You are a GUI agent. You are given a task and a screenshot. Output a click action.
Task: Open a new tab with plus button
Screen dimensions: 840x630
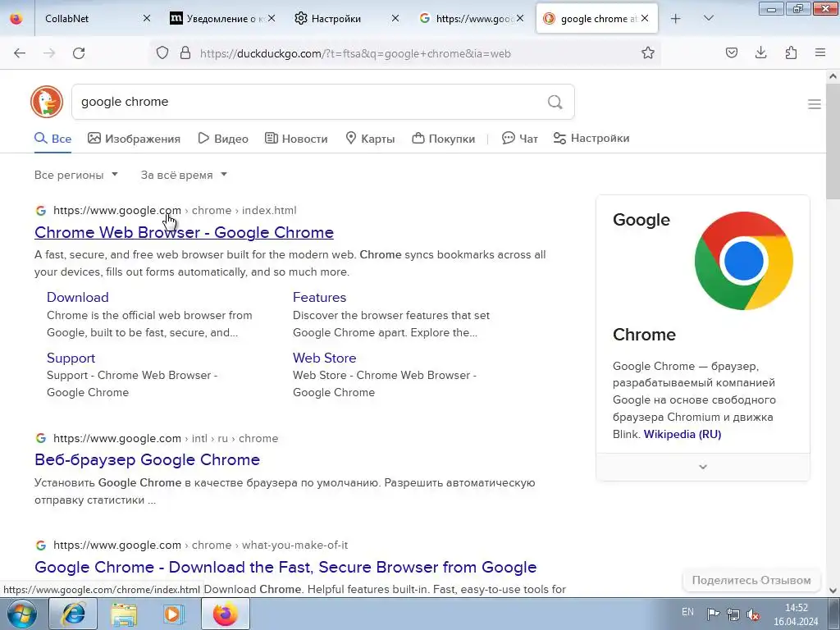[x=676, y=19]
